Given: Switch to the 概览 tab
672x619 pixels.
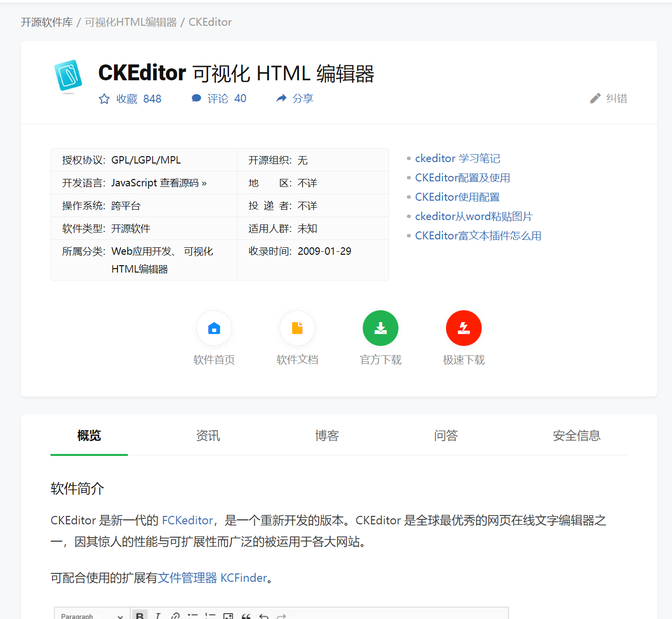Looking at the screenshot, I should pos(89,436).
